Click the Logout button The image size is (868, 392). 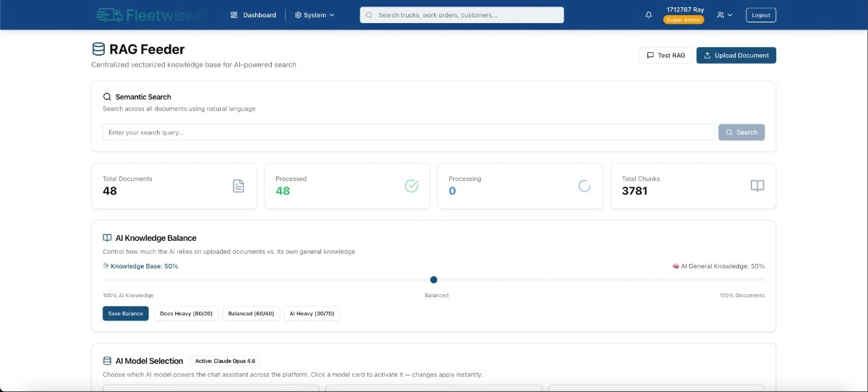coord(761,14)
